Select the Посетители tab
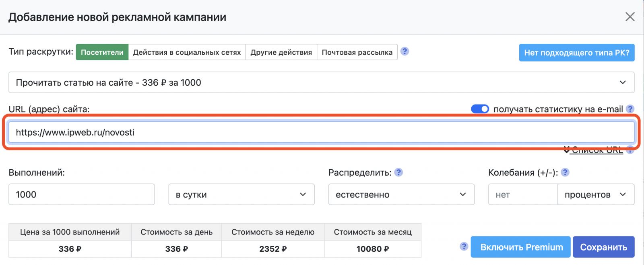Viewport: 644px width, 265px height. [x=102, y=52]
